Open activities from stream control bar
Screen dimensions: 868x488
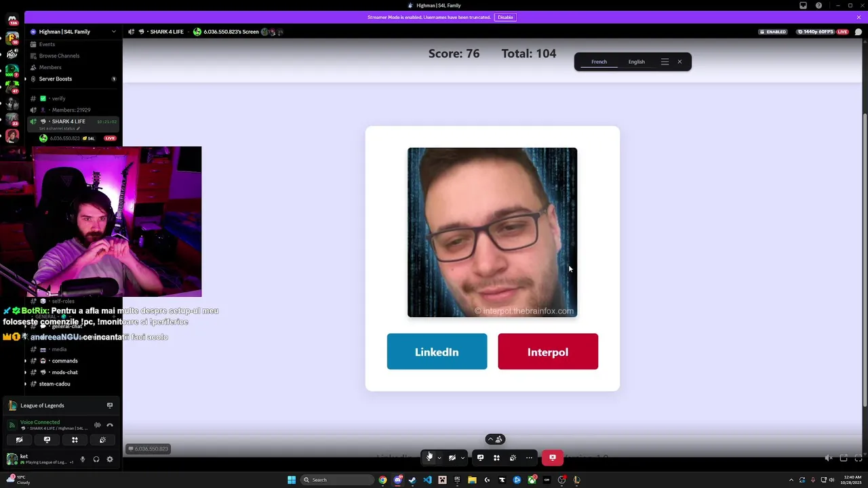coord(496,457)
